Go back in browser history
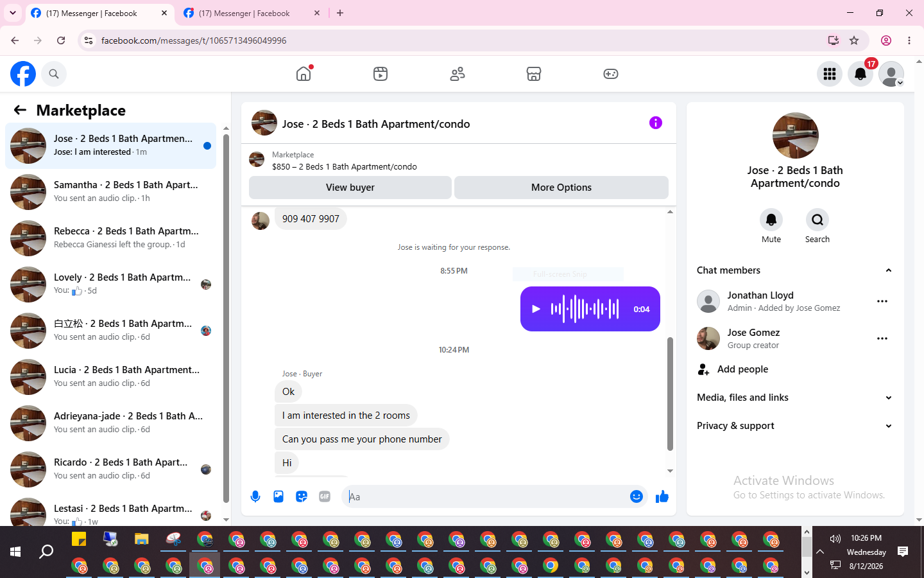Image resolution: width=924 pixels, height=578 pixels. point(15,40)
